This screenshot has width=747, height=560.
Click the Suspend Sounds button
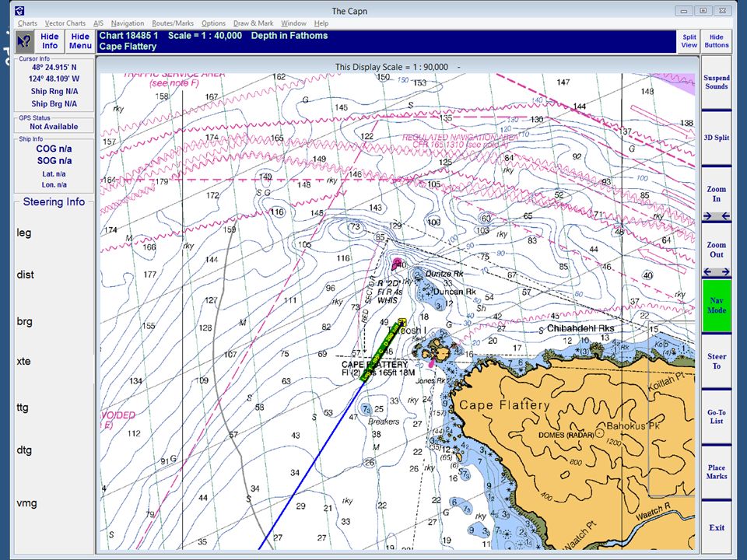tap(717, 82)
